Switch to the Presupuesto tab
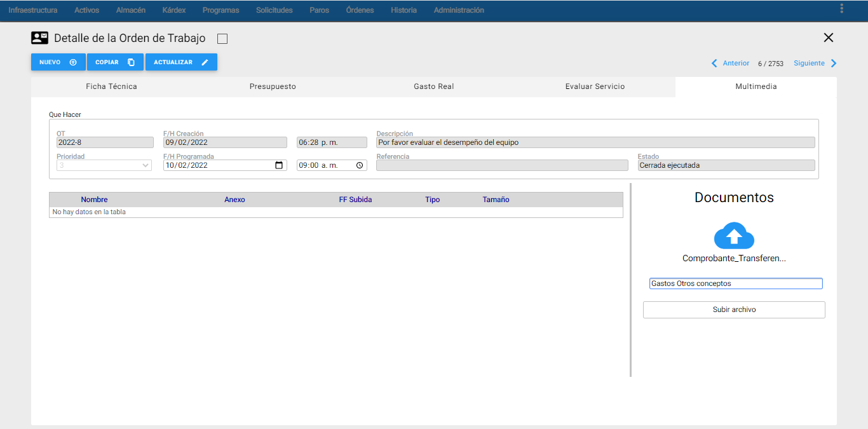This screenshot has height=429, width=868. point(273,86)
